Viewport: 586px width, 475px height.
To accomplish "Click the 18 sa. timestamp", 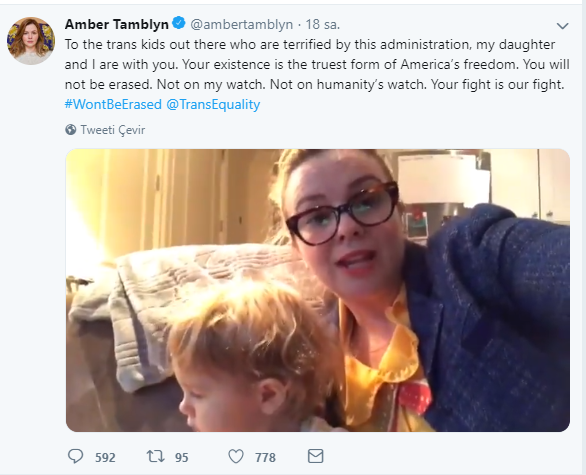I will point(323,24).
